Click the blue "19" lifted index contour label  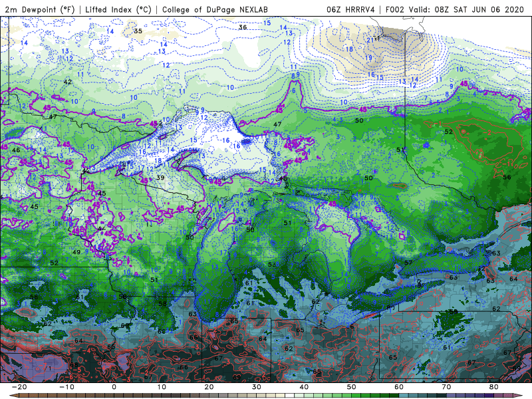click(368, 58)
